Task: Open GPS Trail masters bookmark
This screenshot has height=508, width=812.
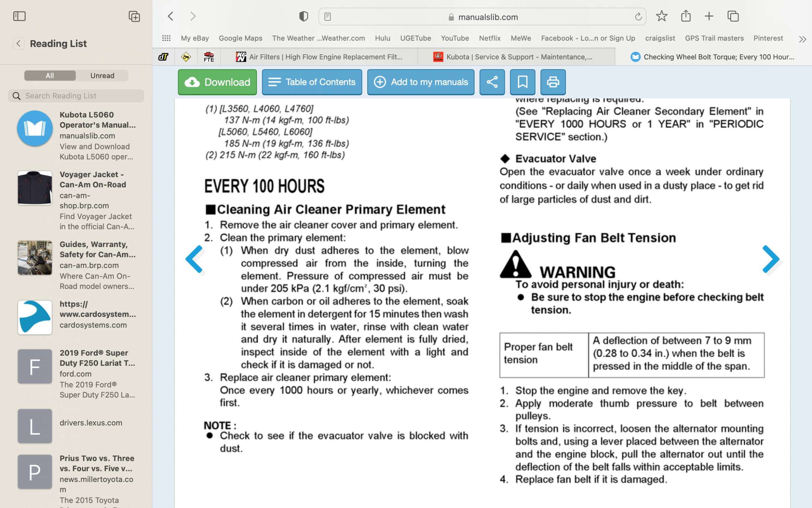Action: (714, 38)
